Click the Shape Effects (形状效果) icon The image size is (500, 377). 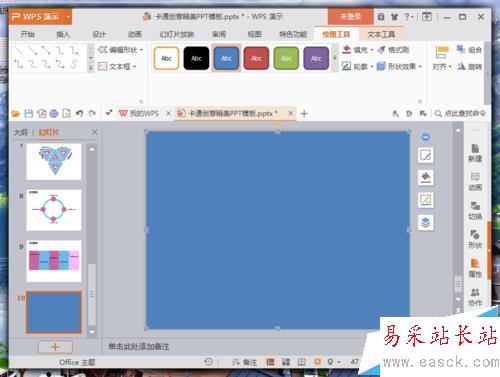click(381, 66)
